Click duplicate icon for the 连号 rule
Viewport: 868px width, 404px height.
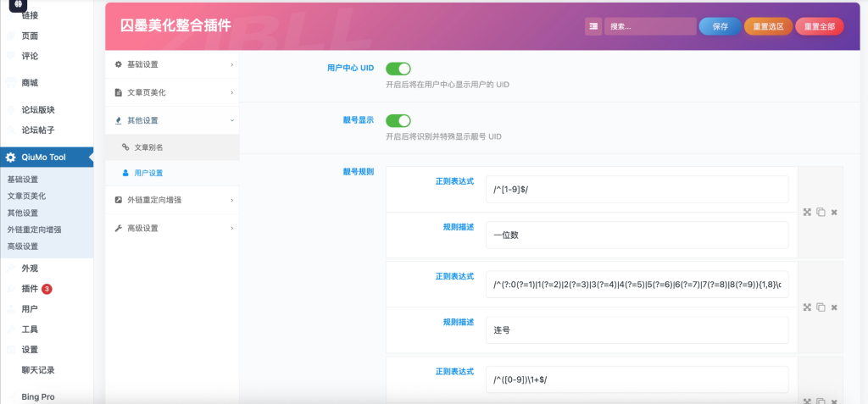click(821, 307)
